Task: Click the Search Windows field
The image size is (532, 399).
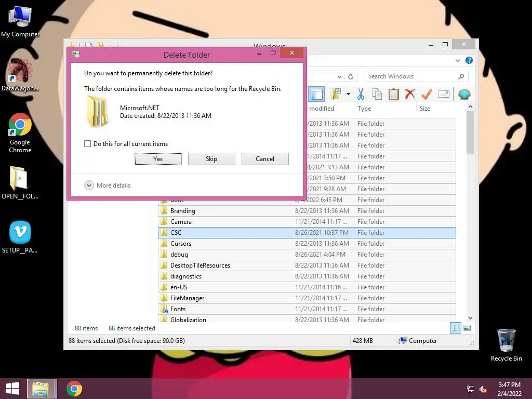Action: click(416, 76)
